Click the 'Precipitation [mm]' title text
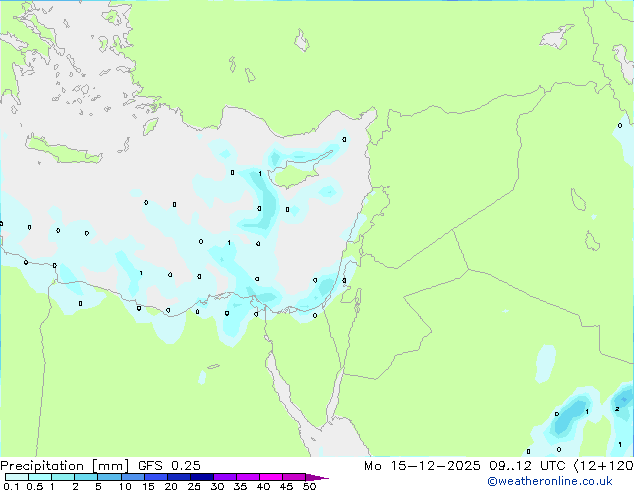This screenshot has height=490, width=634. pos(64,466)
